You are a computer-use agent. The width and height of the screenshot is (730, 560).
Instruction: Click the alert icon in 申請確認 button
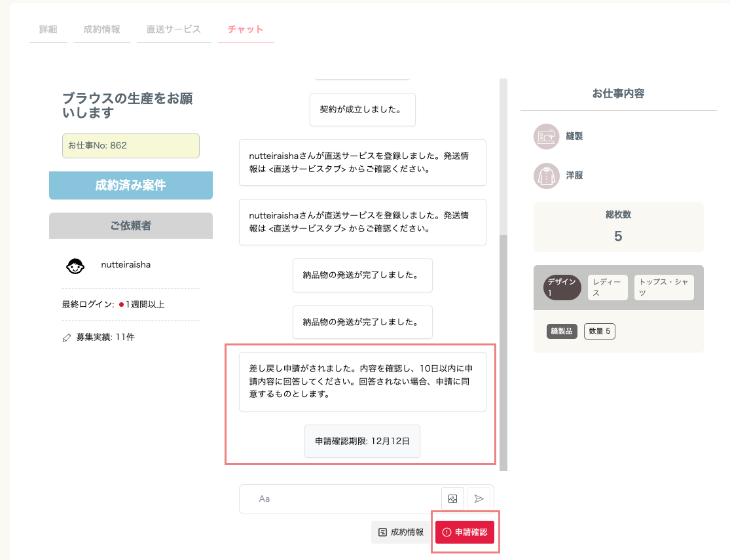point(447,532)
